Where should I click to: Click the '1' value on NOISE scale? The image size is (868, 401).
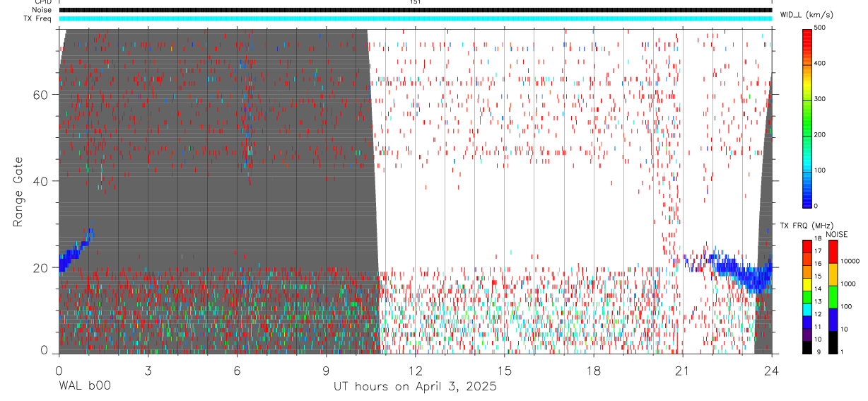coord(842,351)
